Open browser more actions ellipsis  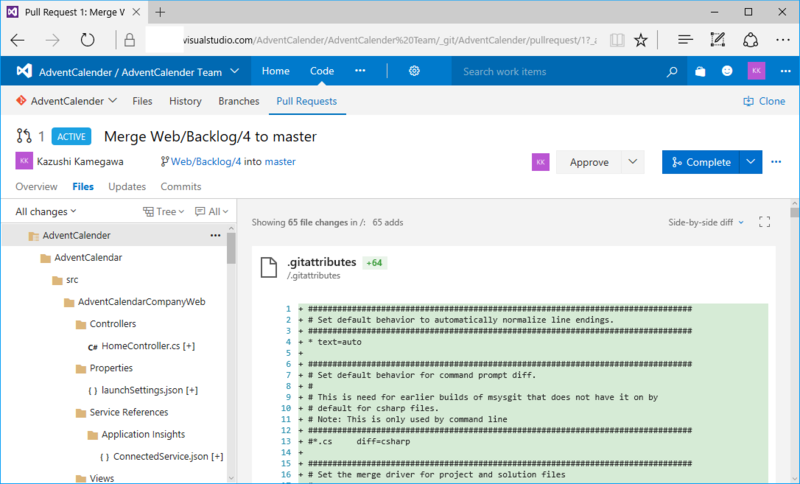(x=783, y=40)
